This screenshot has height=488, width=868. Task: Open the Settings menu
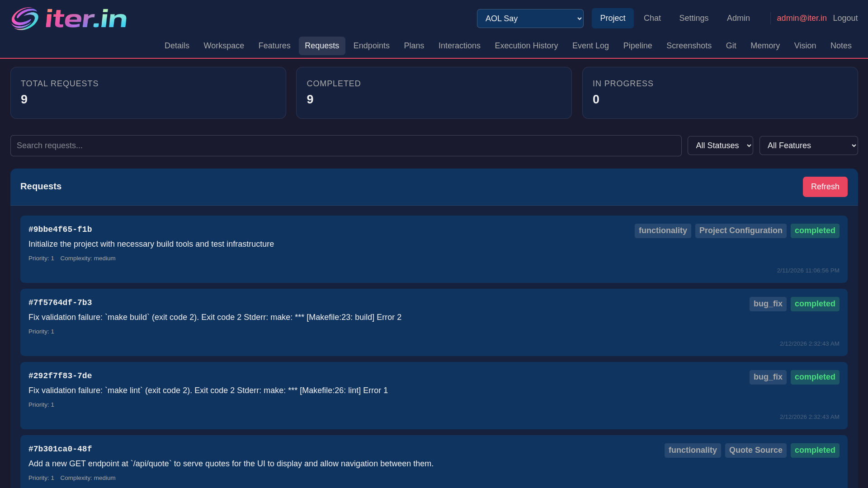click(x=693, y=18)
